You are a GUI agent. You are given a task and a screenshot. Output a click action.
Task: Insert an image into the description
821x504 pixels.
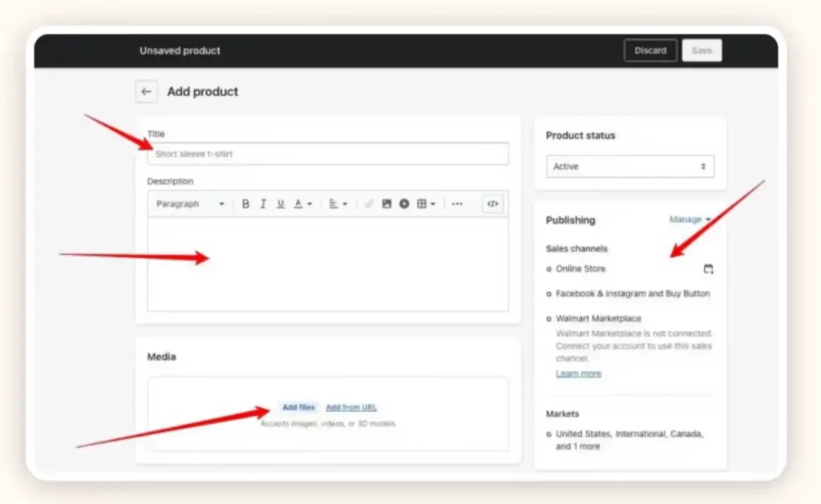[x=386, y=204]
